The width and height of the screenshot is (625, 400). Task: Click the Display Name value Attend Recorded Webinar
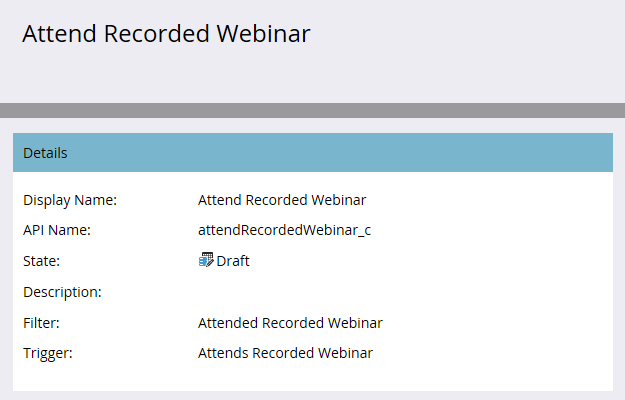pyautogui.click(x=282, y=200)
